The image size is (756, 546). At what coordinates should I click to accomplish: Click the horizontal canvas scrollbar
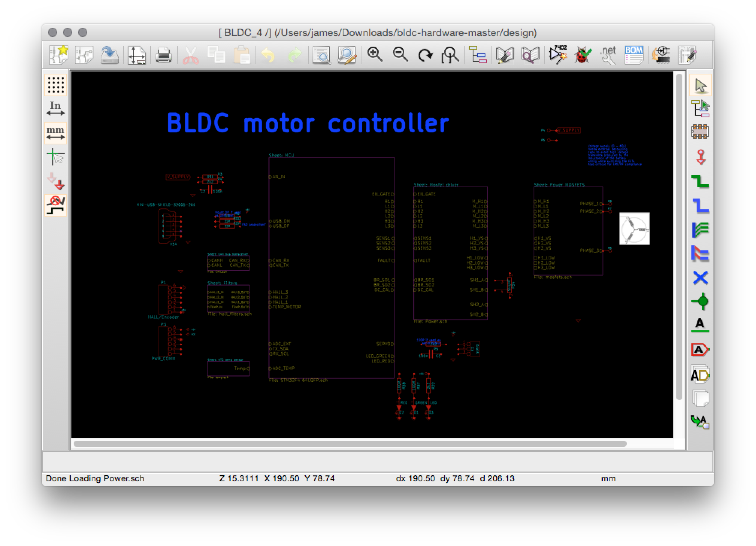350,444
